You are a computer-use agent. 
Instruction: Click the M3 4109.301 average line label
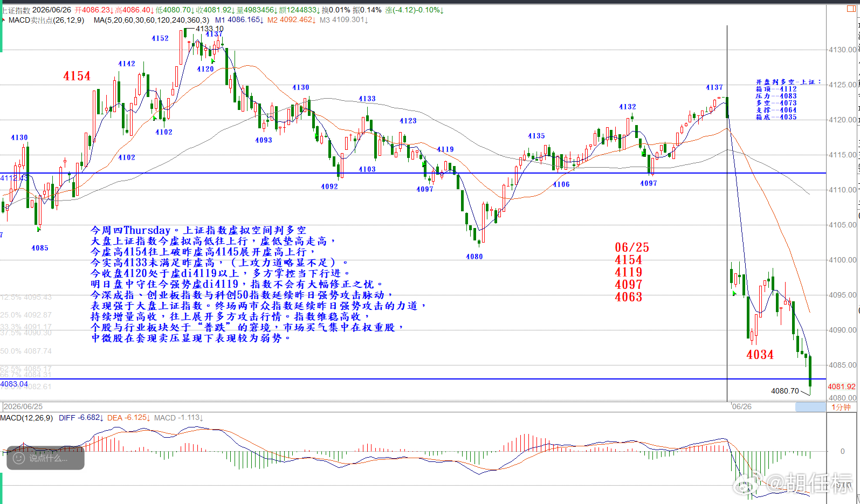[344, 20]
